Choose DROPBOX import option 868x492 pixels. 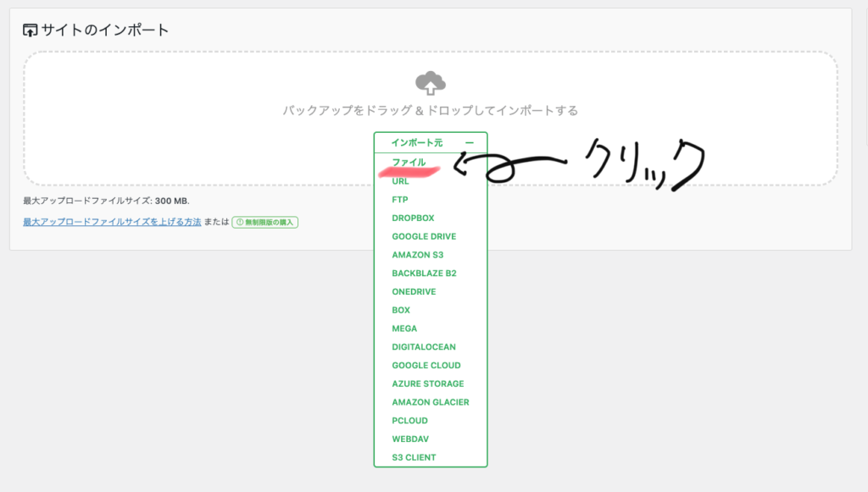[x=413, y=218]
